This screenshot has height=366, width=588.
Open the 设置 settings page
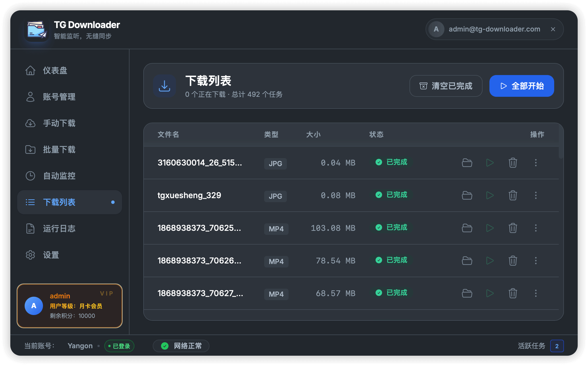[x=51, y=255]
